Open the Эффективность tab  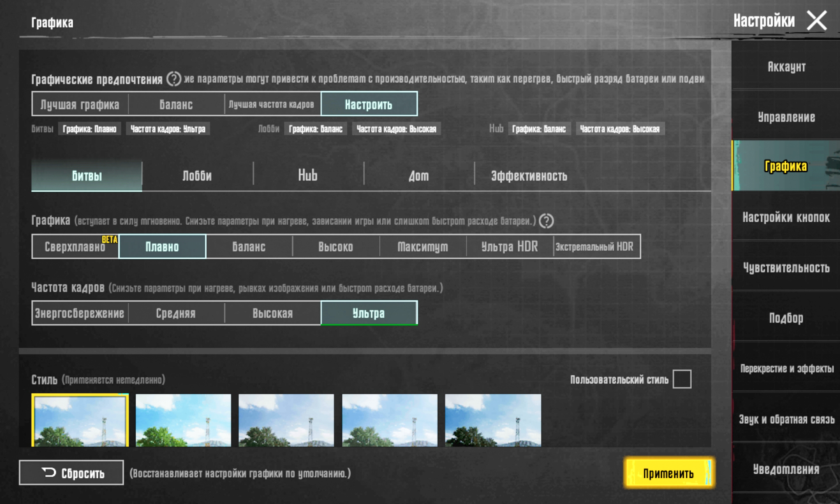pos(529,176)
